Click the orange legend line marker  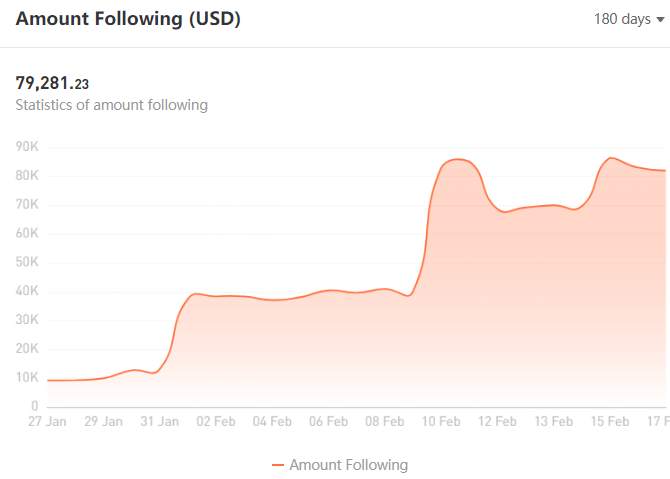[x=278, y=465]
